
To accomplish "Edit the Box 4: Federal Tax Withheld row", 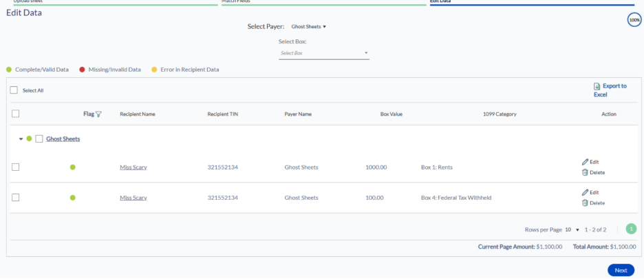I will pyautogui.click(x=590, y=192).
